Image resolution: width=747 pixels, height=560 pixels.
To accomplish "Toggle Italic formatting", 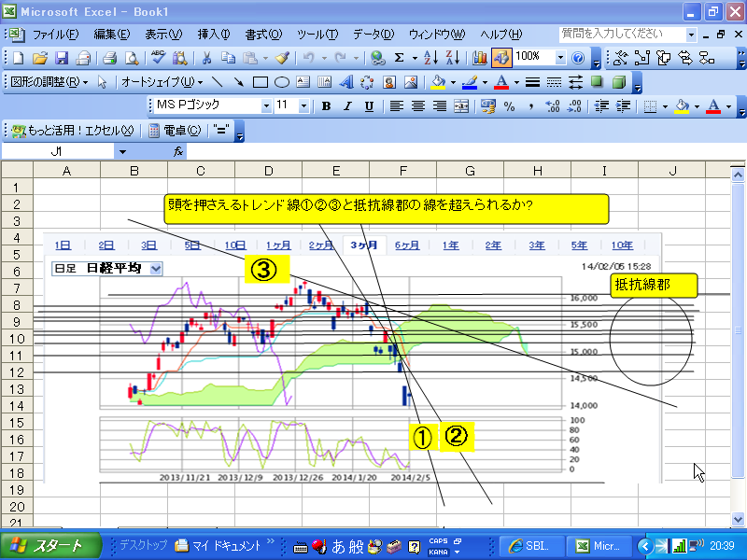I will (x=347, y=106).
